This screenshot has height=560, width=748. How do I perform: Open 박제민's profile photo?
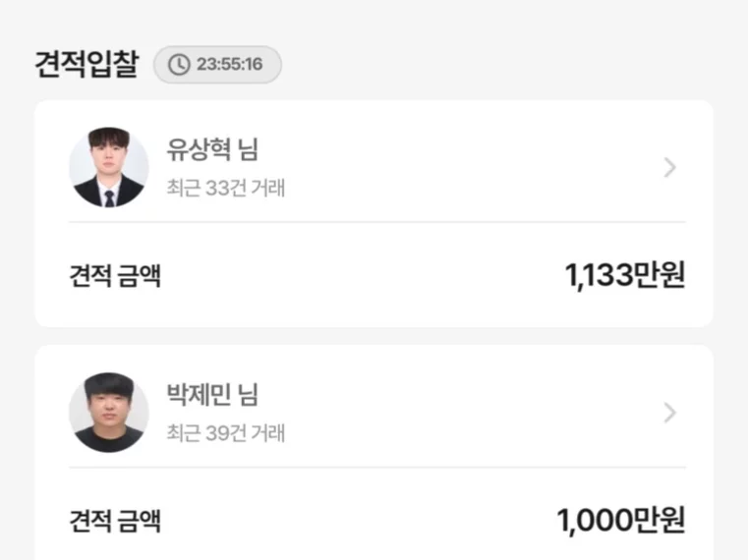click(109, 413)
